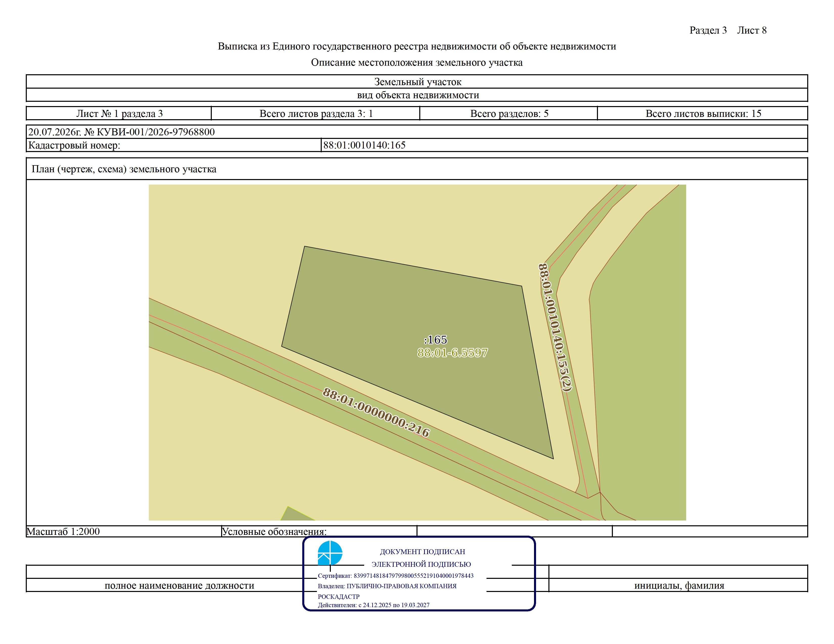The image size is (834, 644).
Task: Click the title 'Выписка из Единого государственного реестра недвижимости'
Action: (416, 46)
